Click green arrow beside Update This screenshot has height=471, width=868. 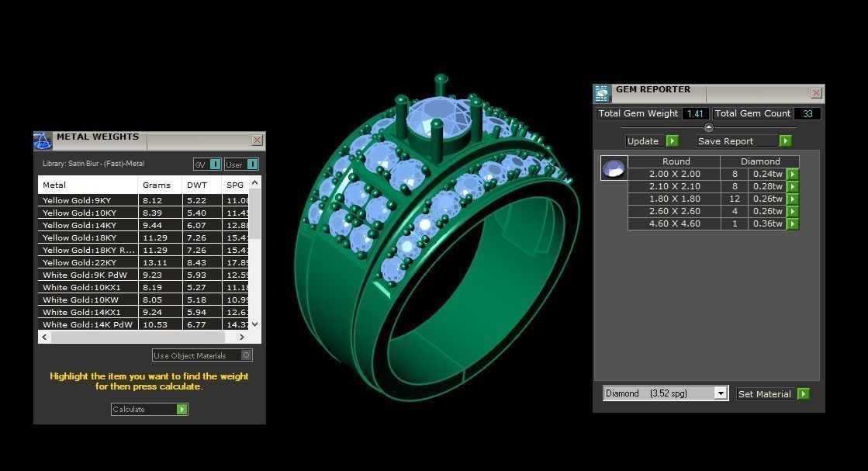click(x=673, y=141)
